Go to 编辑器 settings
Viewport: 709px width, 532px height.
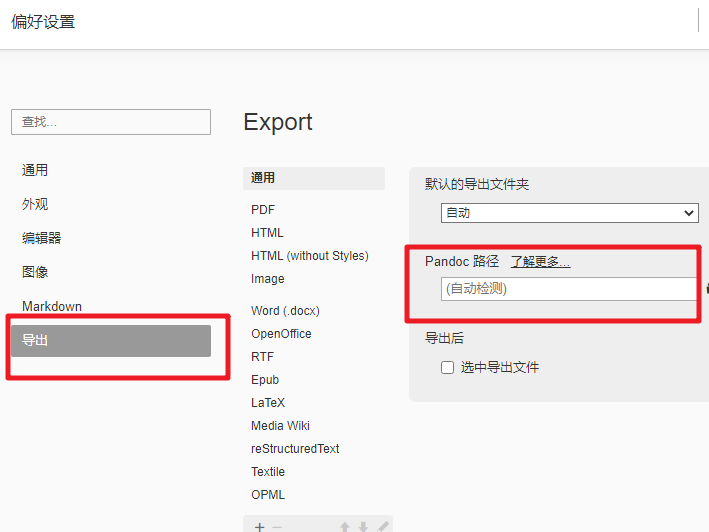pyautogui.click(x=42, y=238)
